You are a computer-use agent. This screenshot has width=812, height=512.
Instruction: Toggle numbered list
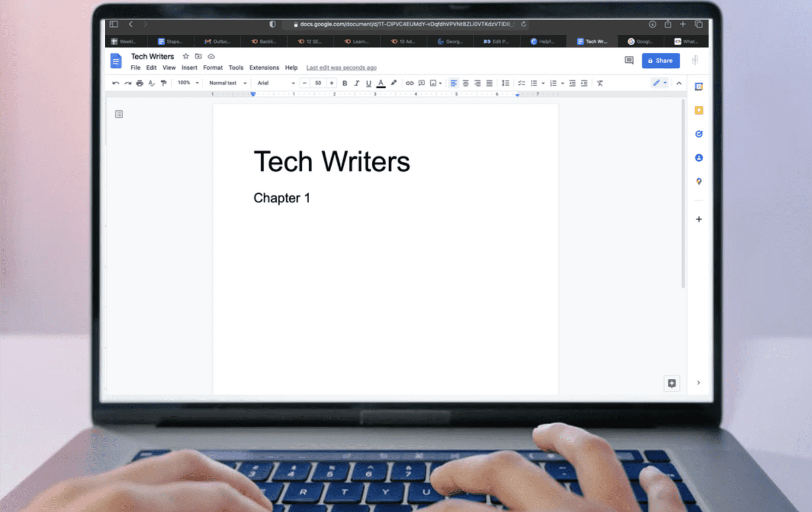click(553, 83)
